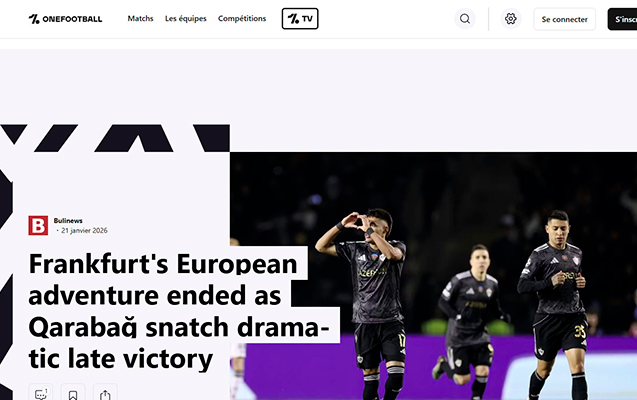This screenshot has width=637, height=400.
Task: Click the red Bulinews B logo
Action: click(x=38, y=225)
